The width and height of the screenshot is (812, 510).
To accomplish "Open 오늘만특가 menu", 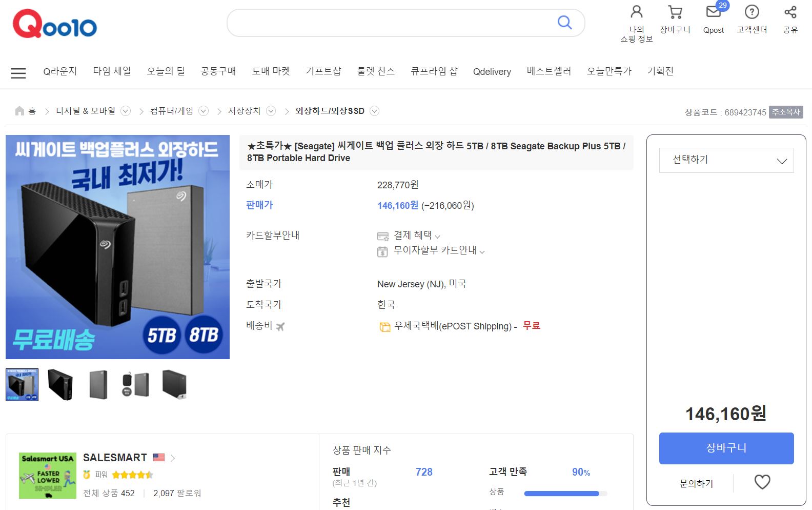I will click(x=609, y=71).
